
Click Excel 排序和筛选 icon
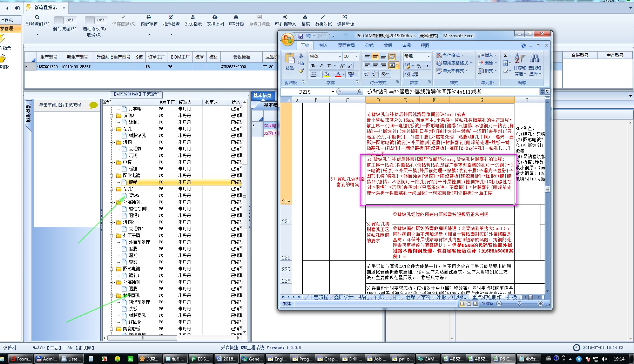point(520,59)
